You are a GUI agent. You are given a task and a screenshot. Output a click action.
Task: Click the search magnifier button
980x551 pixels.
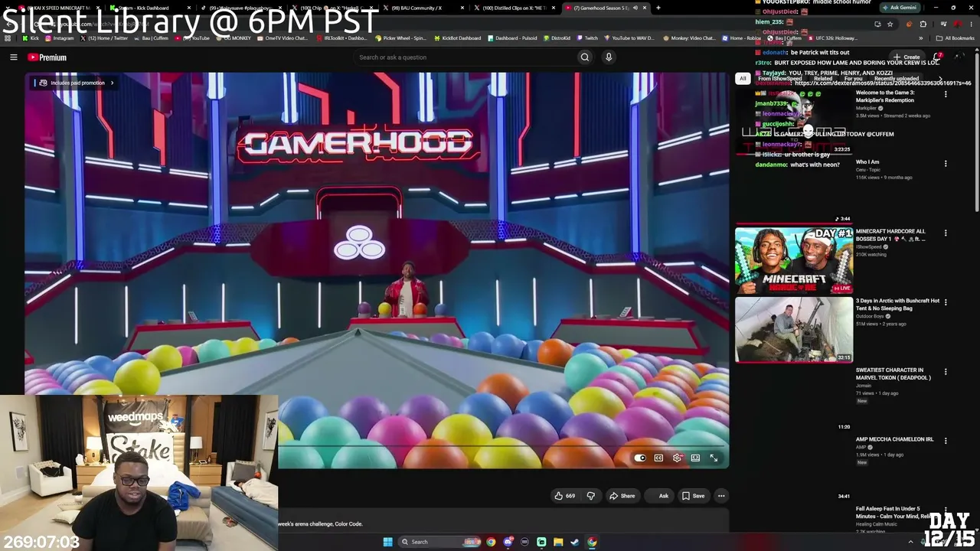(585, 57)
